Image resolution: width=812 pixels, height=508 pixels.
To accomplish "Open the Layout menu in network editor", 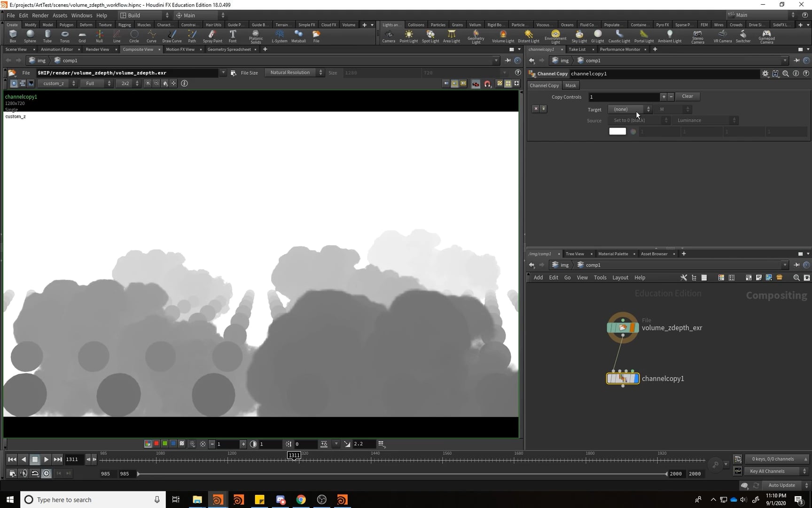I will pos(620,278).
